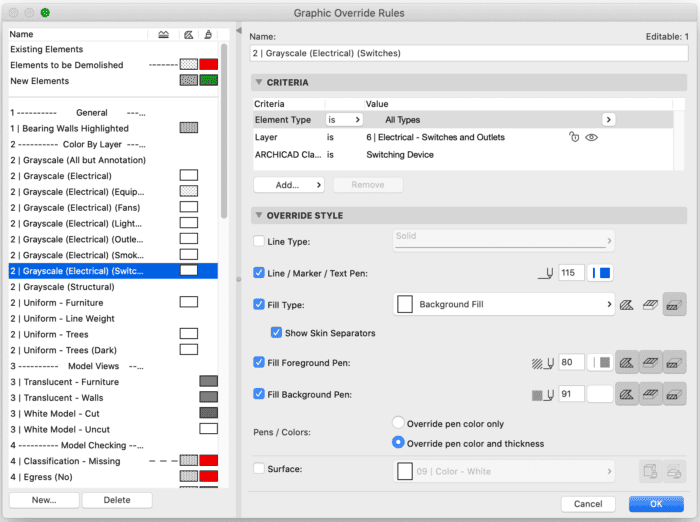Open the 09 | Color - White surface dropdown
Viewport: 700px width, 522px height.
pyautogui.click(x=504, y=471)
